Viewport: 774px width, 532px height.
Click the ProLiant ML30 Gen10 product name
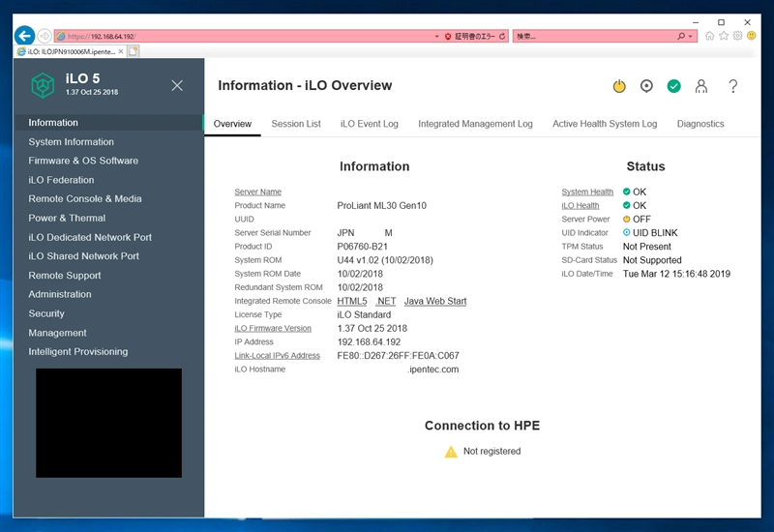pyautogui.click(x=381, y=206)
